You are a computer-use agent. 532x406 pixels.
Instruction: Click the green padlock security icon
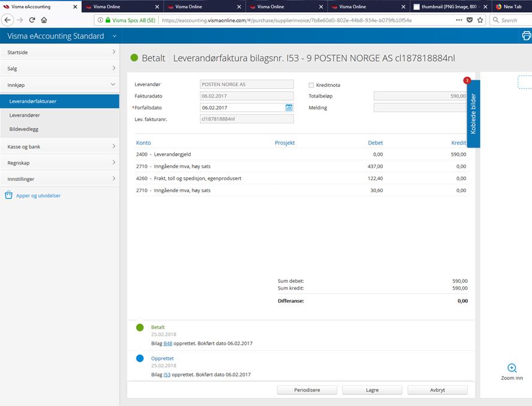click(108, 20)
